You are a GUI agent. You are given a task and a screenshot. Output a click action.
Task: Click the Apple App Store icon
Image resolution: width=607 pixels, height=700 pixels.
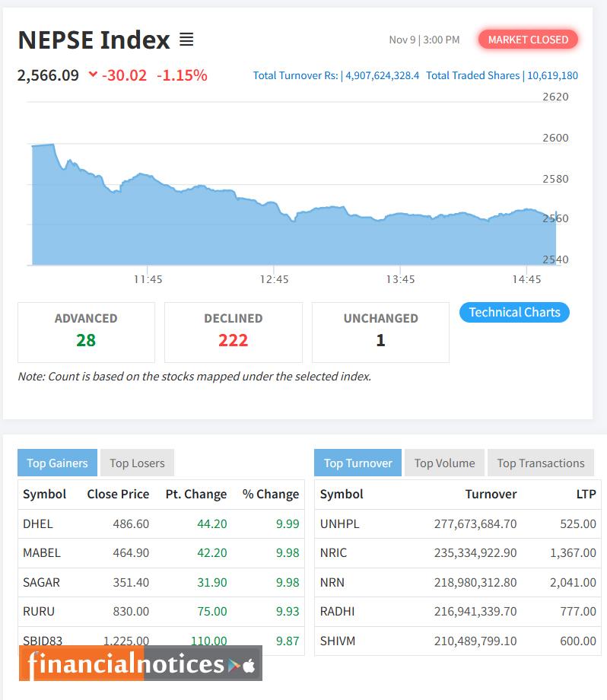click(x=249, y=664)
